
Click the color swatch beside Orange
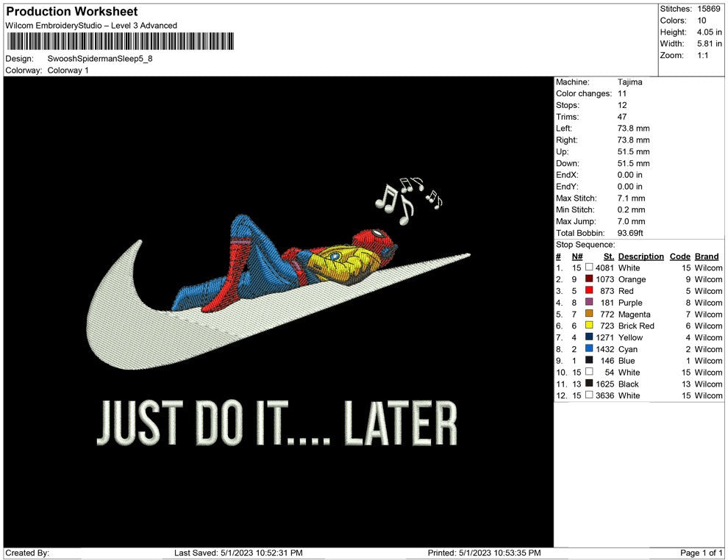coord(589,279)
